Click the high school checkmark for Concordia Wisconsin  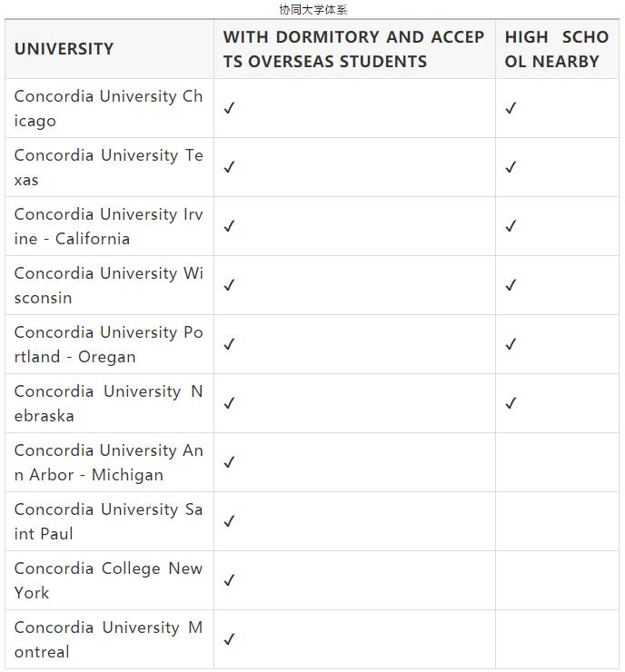point(511,285)
